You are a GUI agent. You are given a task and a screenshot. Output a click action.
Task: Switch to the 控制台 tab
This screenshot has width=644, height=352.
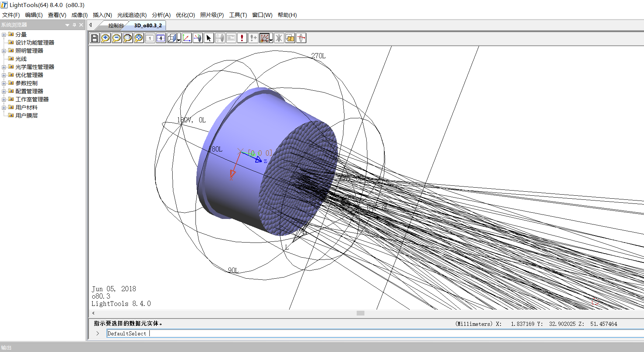coord(116,25)
